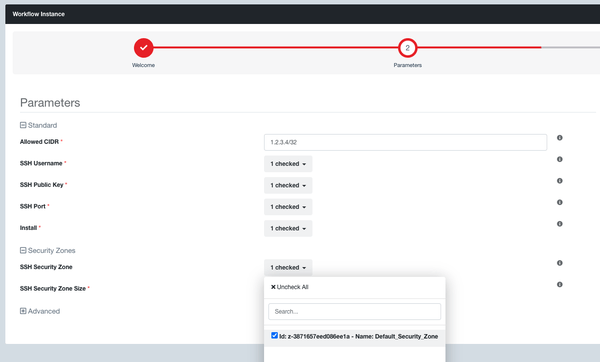Click info icon for SSH Public Key
Screen dimensions: 600x362
pos(559,181)
